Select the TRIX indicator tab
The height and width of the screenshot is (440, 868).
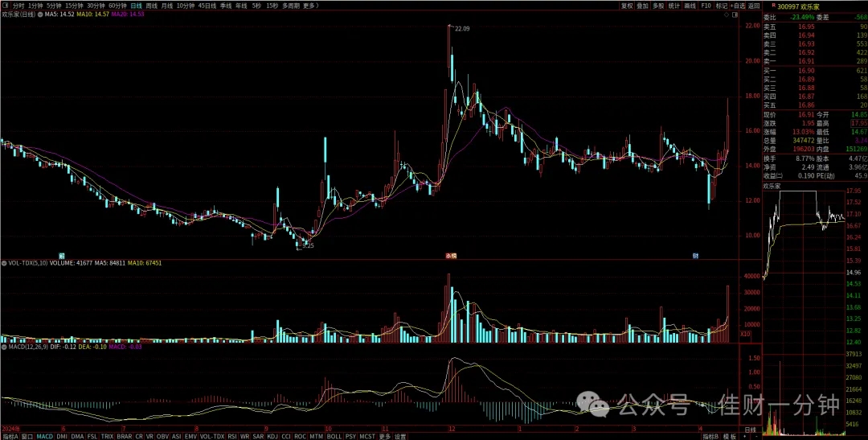coord(108,436)
